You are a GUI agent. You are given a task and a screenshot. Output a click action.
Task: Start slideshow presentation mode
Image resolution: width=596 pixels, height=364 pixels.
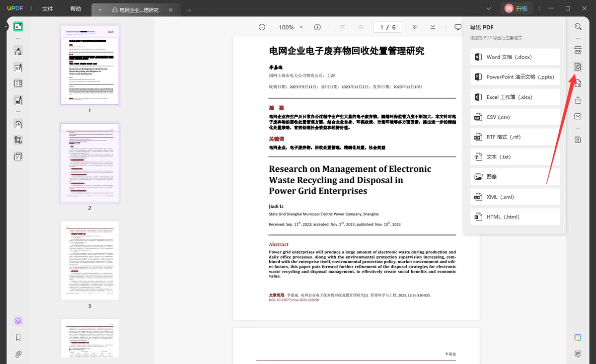tap(457, 27)
